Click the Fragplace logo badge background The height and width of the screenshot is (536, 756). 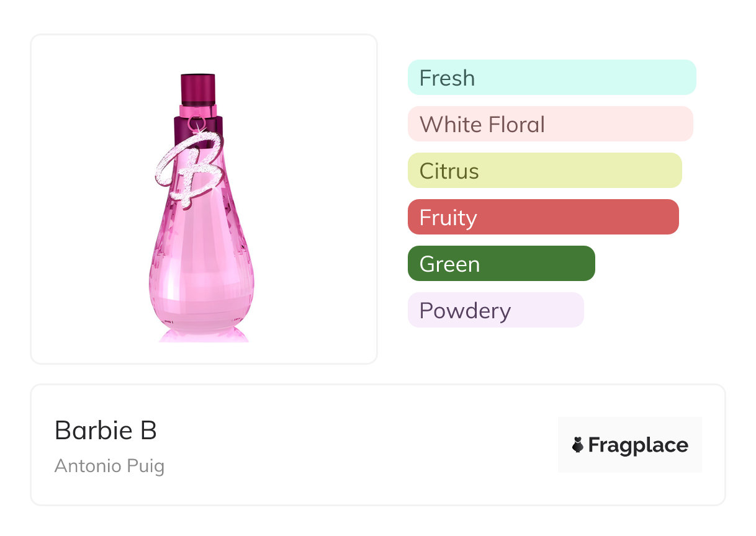[x=629, y=428]
